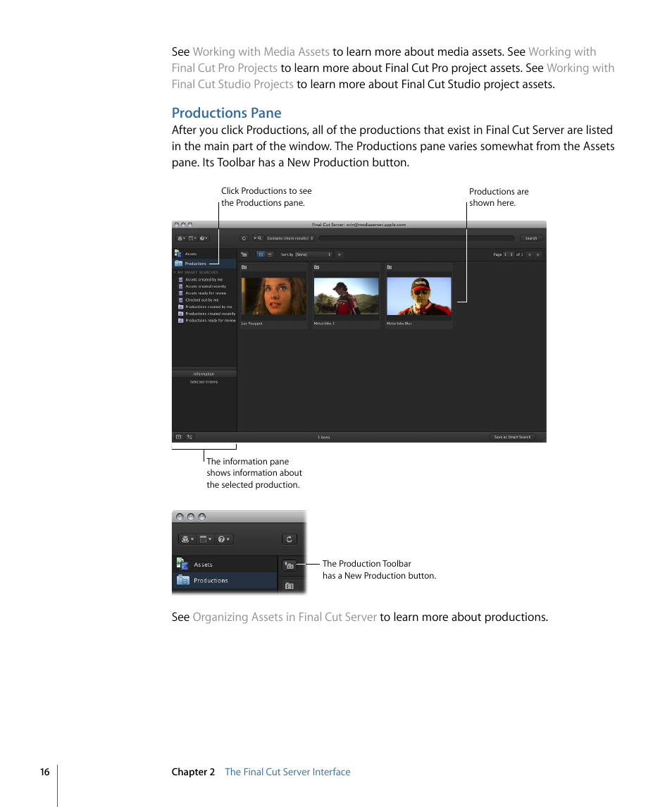Click the second icon at bottom-left of main window
Image resolution: width=672 pixels, height=807 pixels.
(190, 437)
